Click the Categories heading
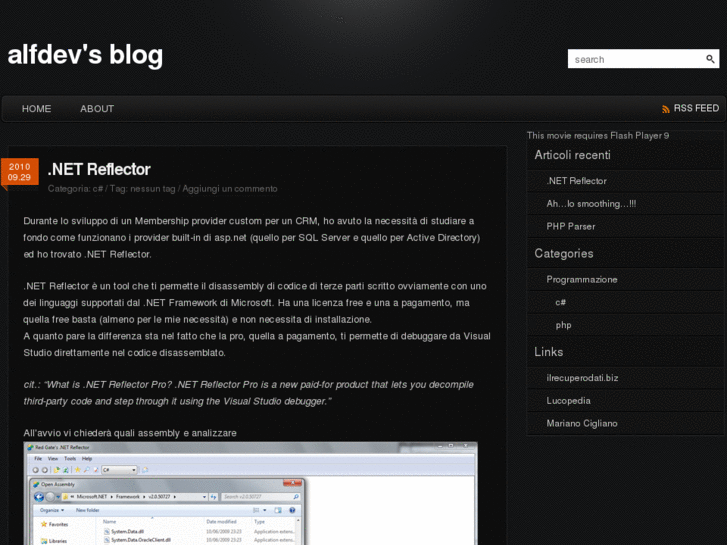Screen dimensions: 727x545 click(564, 253)
